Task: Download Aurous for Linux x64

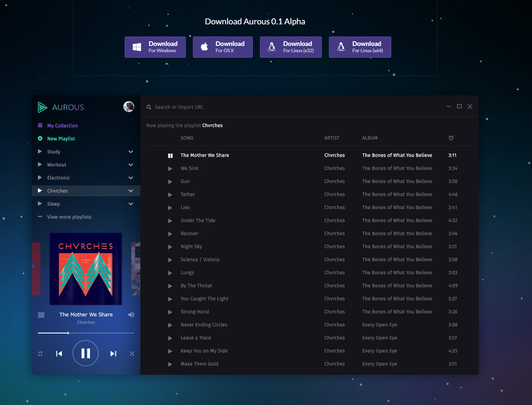Action: (360, 47)
